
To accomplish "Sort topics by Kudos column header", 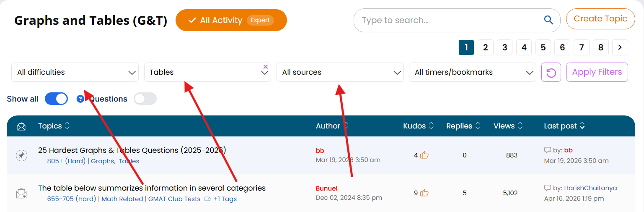I will point(418,126).
